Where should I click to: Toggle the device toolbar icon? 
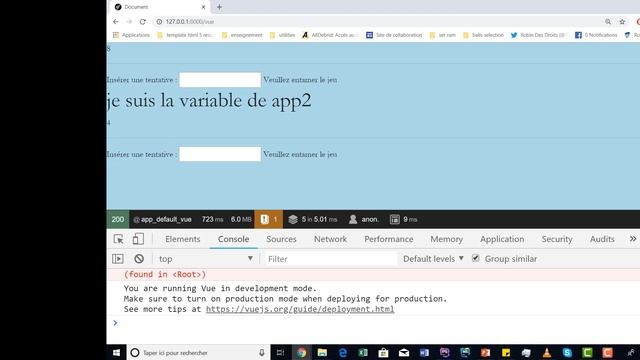tap(138, 239)
